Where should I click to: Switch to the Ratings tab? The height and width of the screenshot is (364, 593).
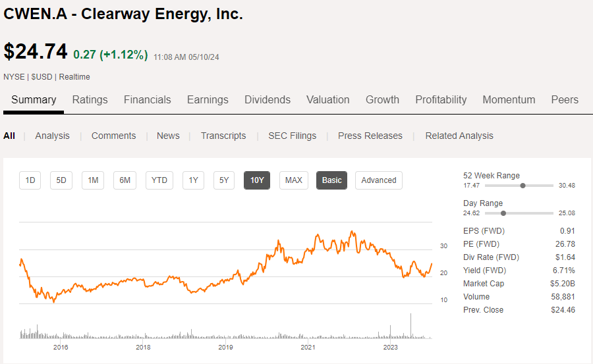click(x=90, y=99)
